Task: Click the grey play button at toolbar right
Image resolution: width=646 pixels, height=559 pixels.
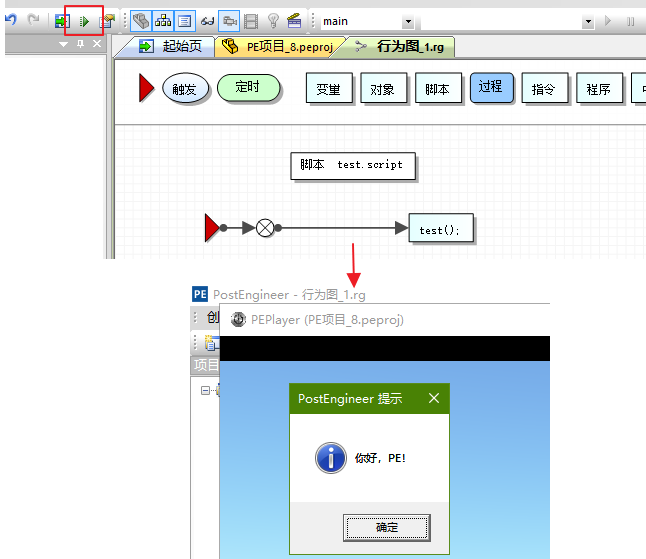Action: click(x=608, y=21)
